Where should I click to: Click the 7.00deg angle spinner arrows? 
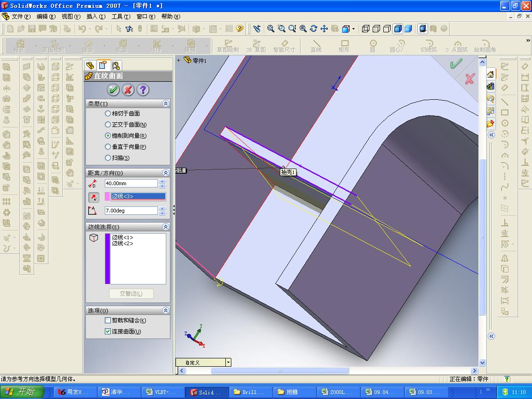click(162, 211)
